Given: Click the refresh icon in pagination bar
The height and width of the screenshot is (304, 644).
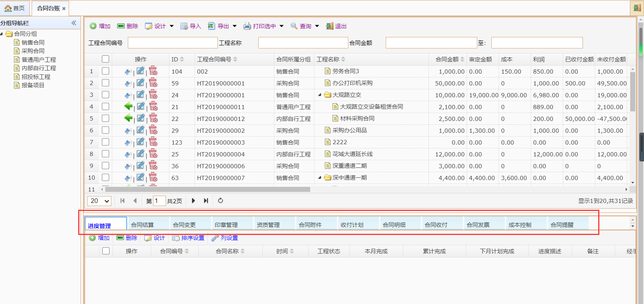Looking at the screenshot, I should point(221,201).
